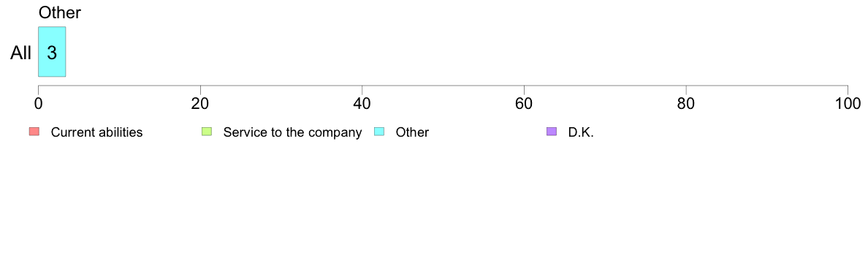Select the Current abilities legend label
The image size is (868, 269).
(x=97, y=132)
